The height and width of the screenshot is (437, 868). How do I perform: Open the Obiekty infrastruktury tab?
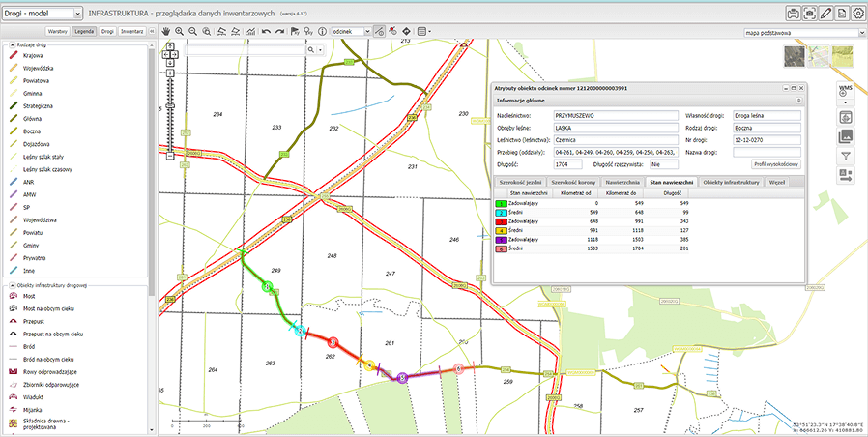pyautogui.click(x=732, y=182)
